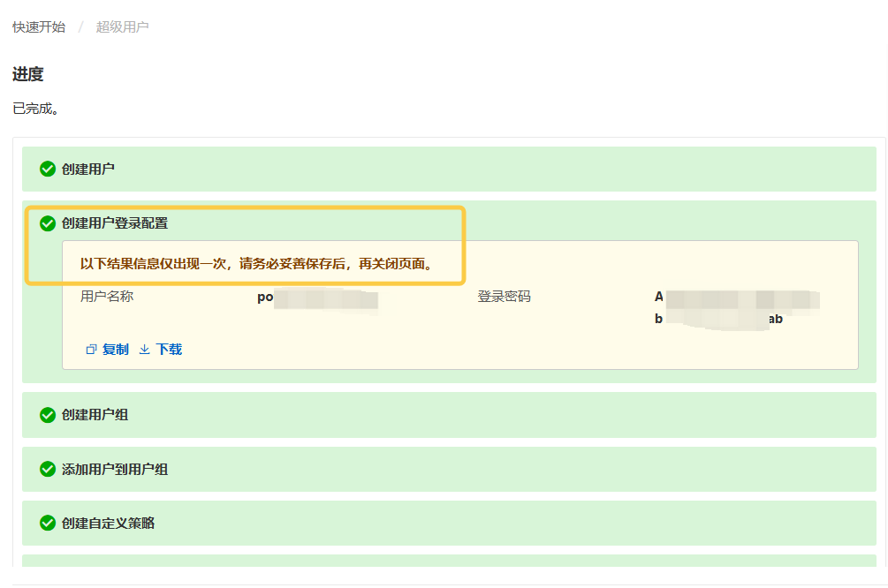Click the copy icon next to 复制
Image resolution: width=888 pixels, height=588 pixels.
[x=91, y=350]
